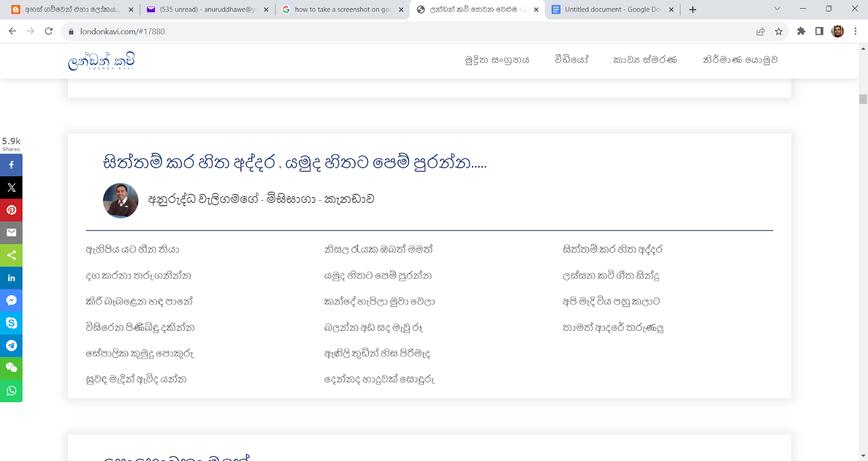Viewport: 868px width, 461px height.
Task: Open the share this page icon in address bar
Action: coord(761,31)
